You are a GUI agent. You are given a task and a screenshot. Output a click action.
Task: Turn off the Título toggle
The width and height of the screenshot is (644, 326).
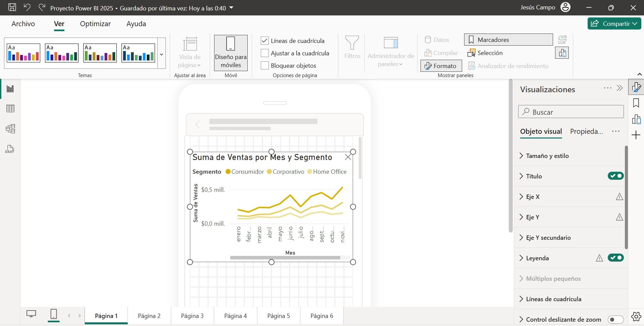click(615, 176)
